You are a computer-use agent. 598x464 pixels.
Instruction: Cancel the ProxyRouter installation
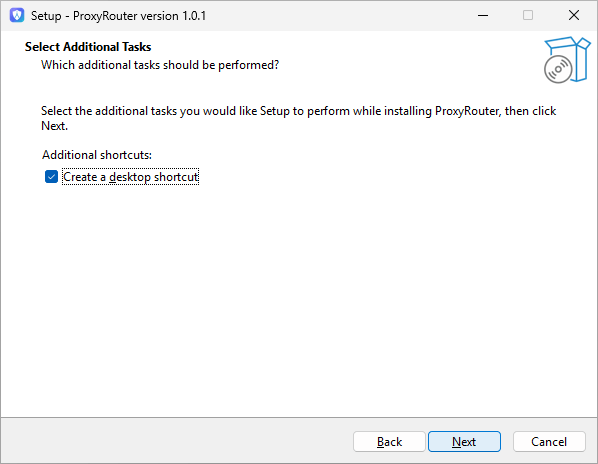[549, 442]
